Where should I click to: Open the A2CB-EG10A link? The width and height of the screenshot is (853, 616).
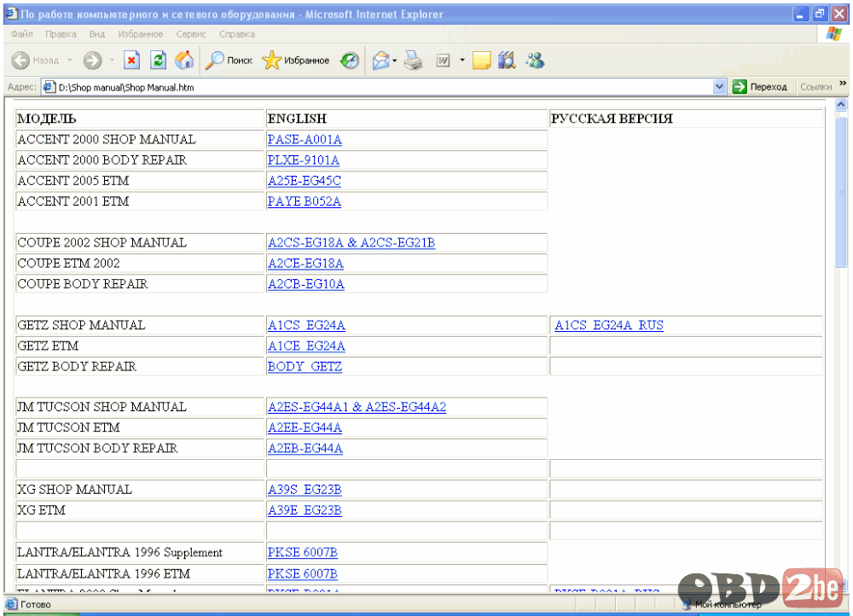point(305,284)
